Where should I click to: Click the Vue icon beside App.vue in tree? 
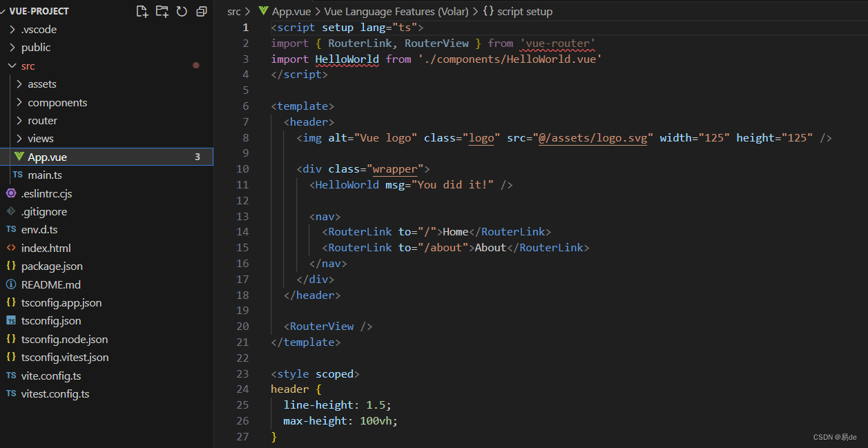pyautogui.click(x=19, y=157)
